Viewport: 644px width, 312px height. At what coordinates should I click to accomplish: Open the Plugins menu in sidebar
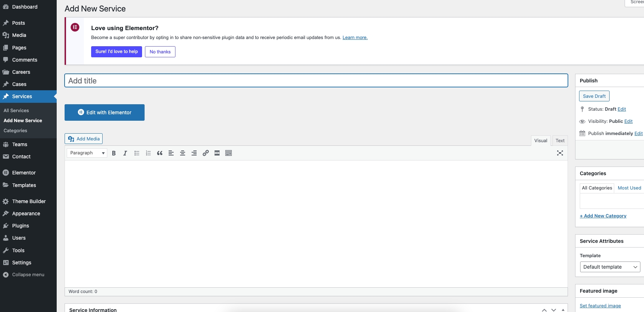pyautogui.click(x=20, y=226)
